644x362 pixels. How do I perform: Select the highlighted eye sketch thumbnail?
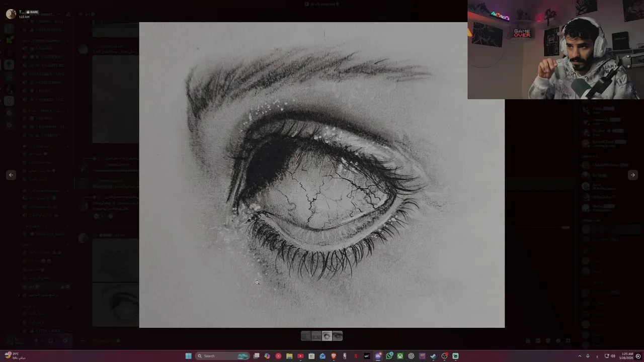327,336
